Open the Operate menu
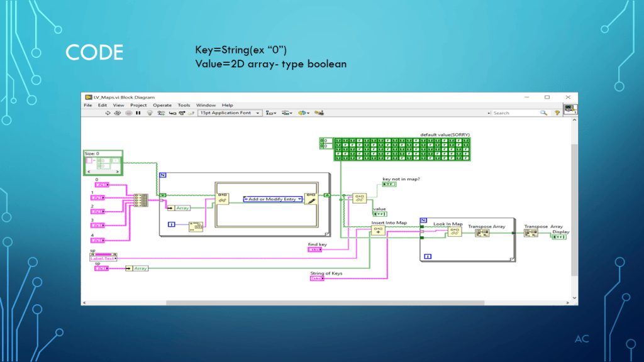The image size is (644, 362). pos(162,105)
